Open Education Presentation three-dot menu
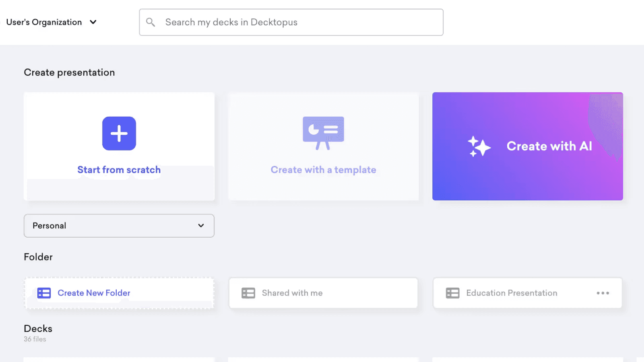The width and height of the screenshot is (644, 362). click(603, 293)
